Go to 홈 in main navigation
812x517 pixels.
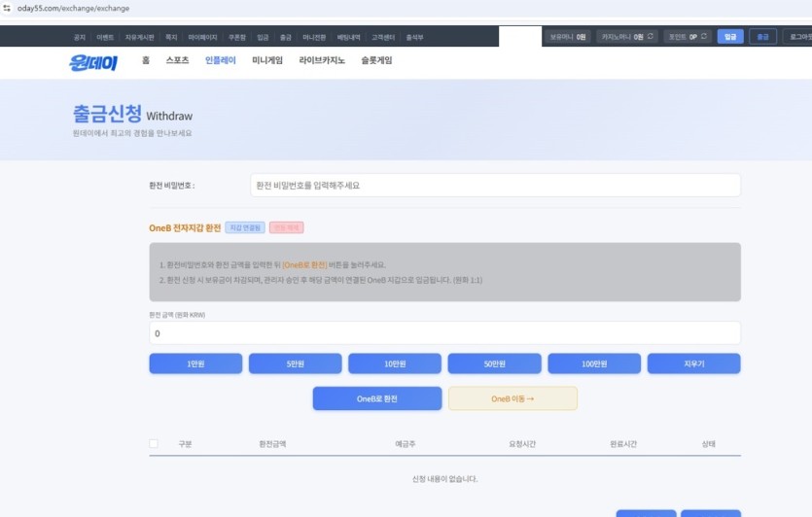pyautogui.click(x=146, y=60)
